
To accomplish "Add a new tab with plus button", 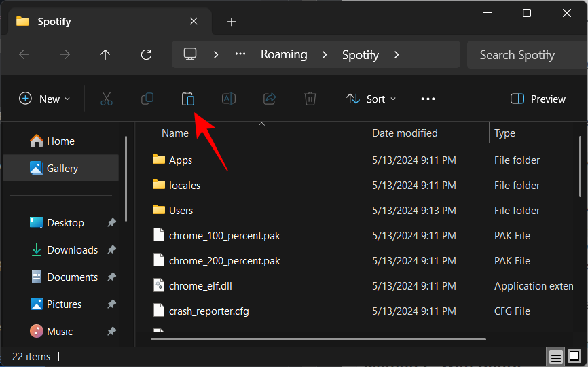I will pos(232,22).
